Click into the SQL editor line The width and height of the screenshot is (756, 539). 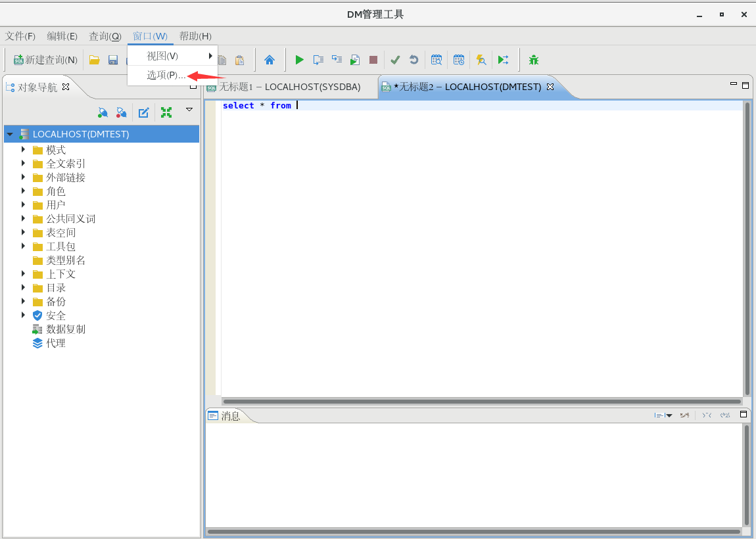(x=482, y=106)
